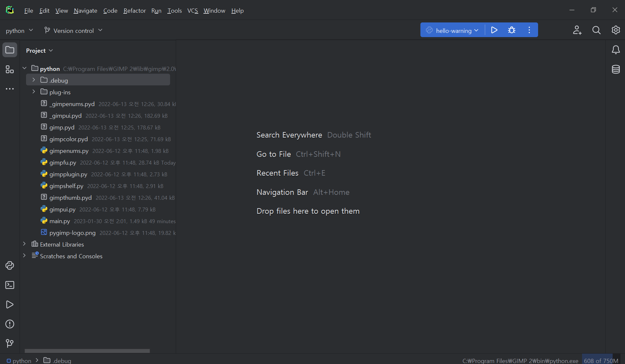Expand the .debug folder
Image resolution: width=625 pixels, height=364 pixels.
coord(34,80)
